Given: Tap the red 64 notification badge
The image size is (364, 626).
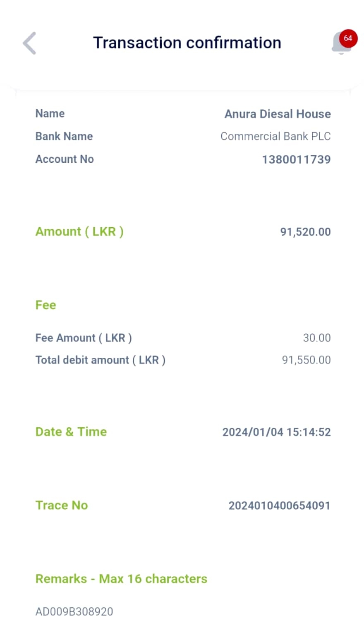Looking at the screenshot, I should (x=348, y=38).
